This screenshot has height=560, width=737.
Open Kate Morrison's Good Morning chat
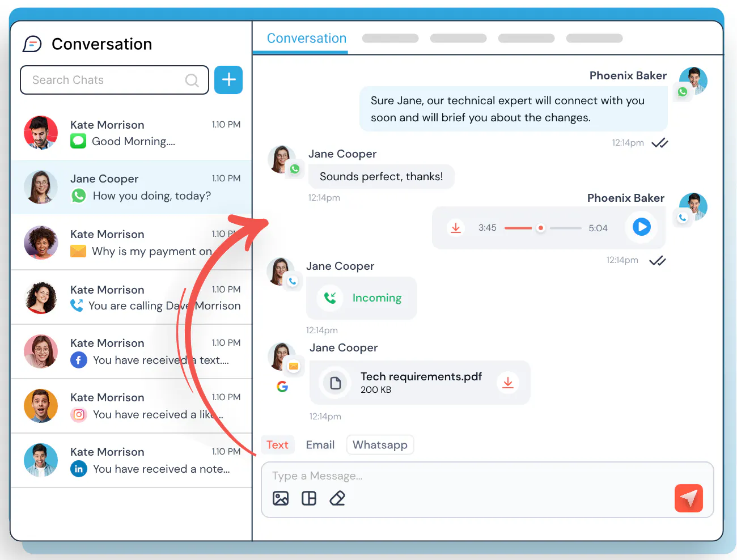[x=132, y=133]
